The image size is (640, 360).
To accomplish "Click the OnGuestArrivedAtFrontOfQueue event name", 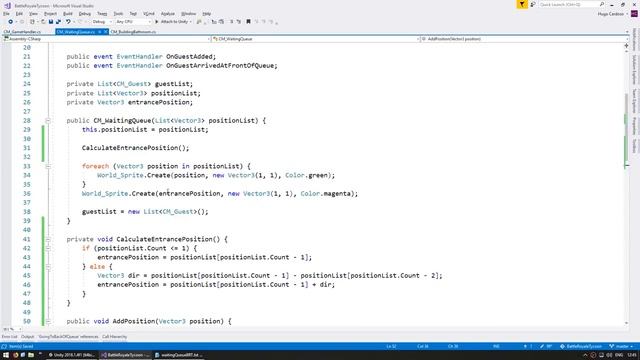I will [221, 66].
